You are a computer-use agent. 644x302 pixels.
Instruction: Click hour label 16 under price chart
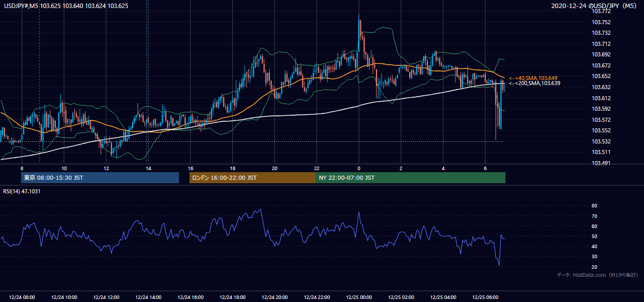pyautogui.click(x=190, y=168)
